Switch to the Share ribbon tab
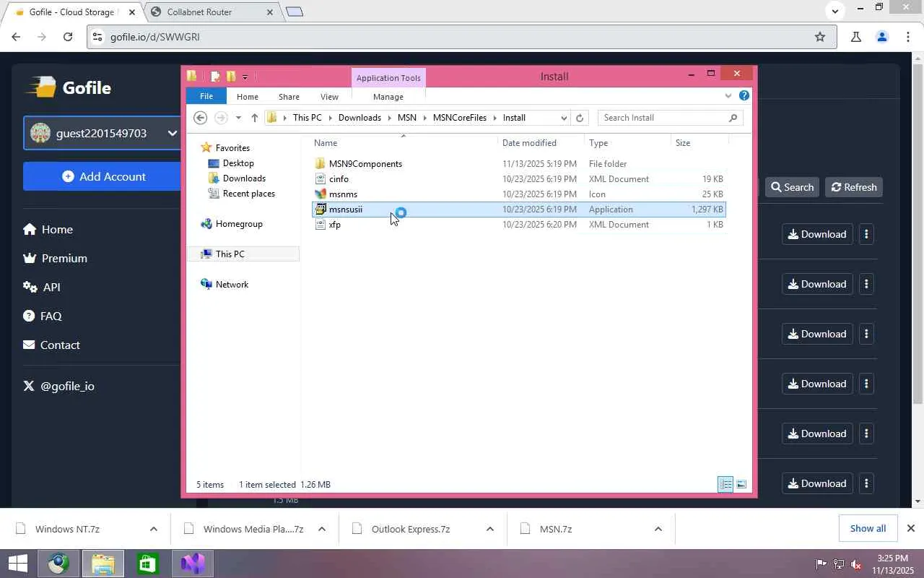 (x=289, y=96)
